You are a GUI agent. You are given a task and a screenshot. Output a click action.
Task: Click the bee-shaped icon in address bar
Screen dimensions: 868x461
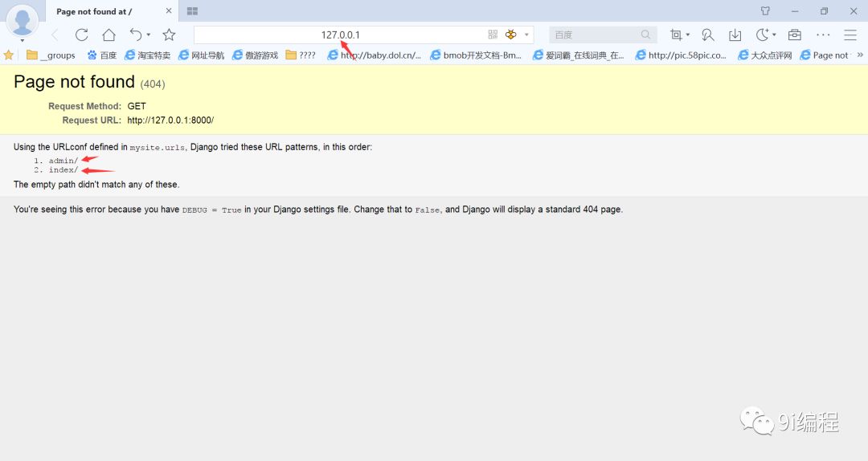pyautogui.click(x=510, y=35)
